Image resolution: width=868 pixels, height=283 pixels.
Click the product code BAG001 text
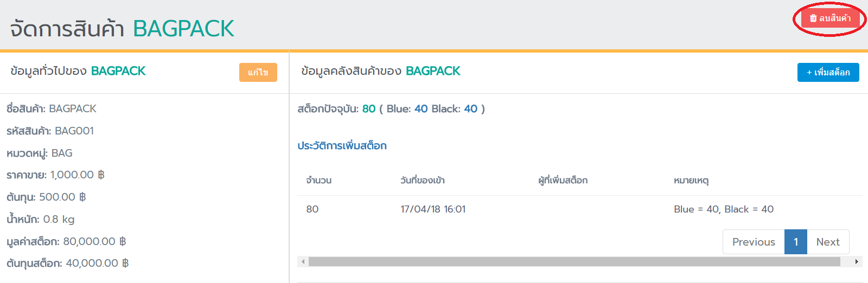click(x=74, y=131)
